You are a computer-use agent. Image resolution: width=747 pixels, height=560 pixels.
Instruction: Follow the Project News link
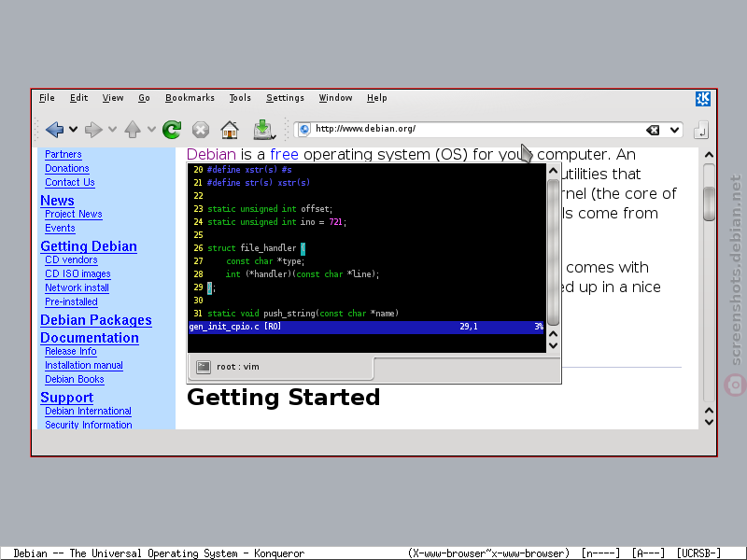[x=74, y=215]
